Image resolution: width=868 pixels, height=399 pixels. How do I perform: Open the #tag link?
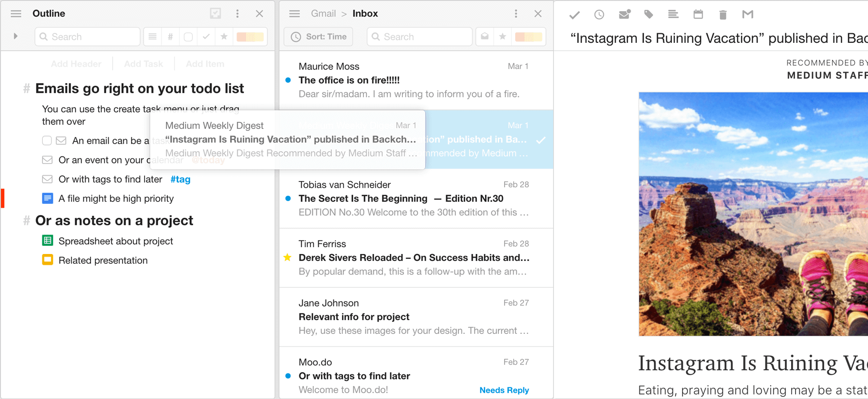pyautogui.click(x=181, y=179)
